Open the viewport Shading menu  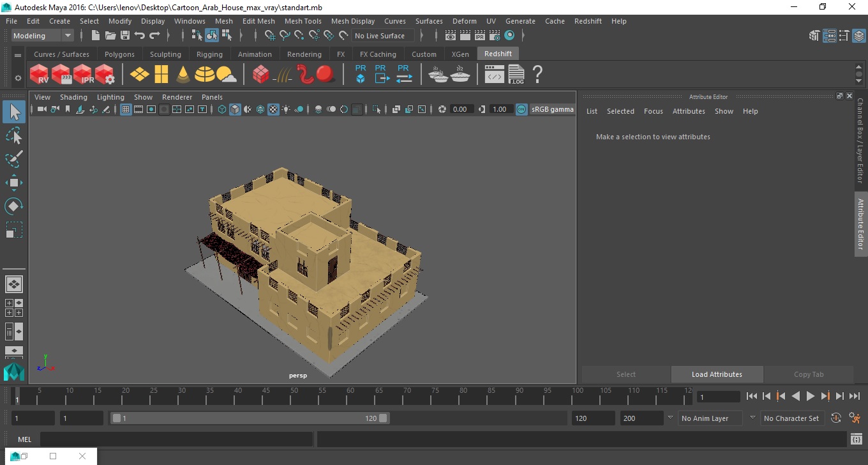pos(73,97)
